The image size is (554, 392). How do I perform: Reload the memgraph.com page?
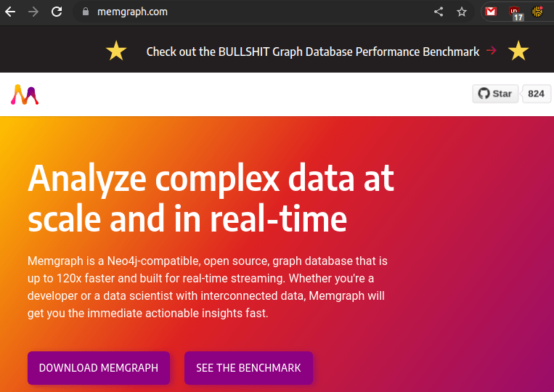click(x=56, y=12)
